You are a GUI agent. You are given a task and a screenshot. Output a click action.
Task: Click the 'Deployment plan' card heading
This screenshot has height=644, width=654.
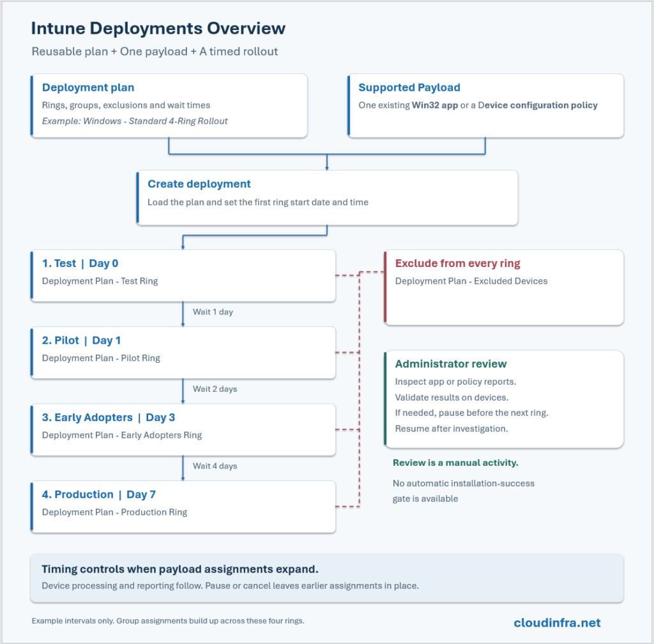pyautogui.click(x=88, y=88)
